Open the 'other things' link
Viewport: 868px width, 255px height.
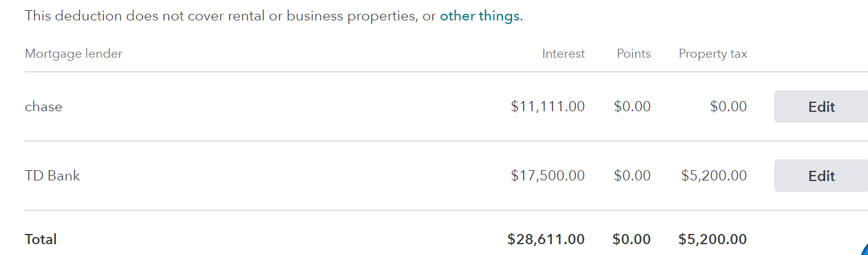tap(480, 16)
